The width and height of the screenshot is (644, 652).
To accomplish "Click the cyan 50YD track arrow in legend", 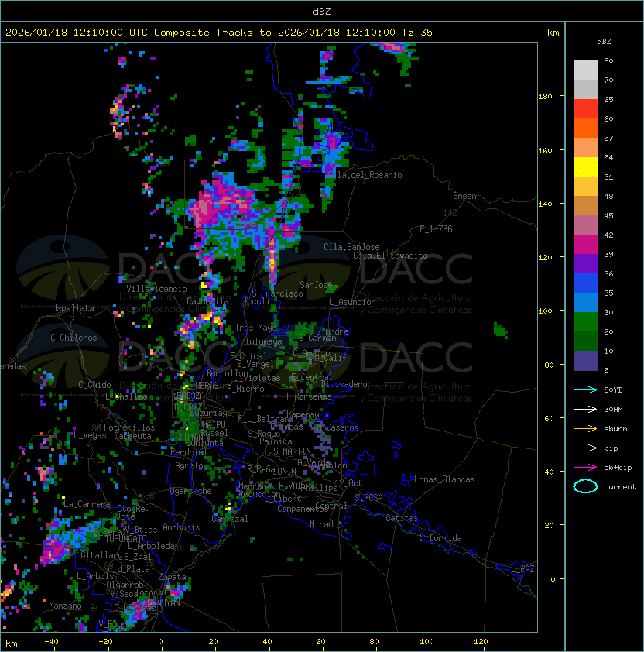I will coord(585,389).
